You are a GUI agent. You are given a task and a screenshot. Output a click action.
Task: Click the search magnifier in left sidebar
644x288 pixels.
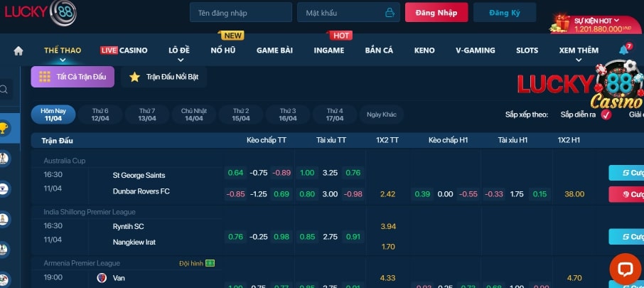[4, 90]
